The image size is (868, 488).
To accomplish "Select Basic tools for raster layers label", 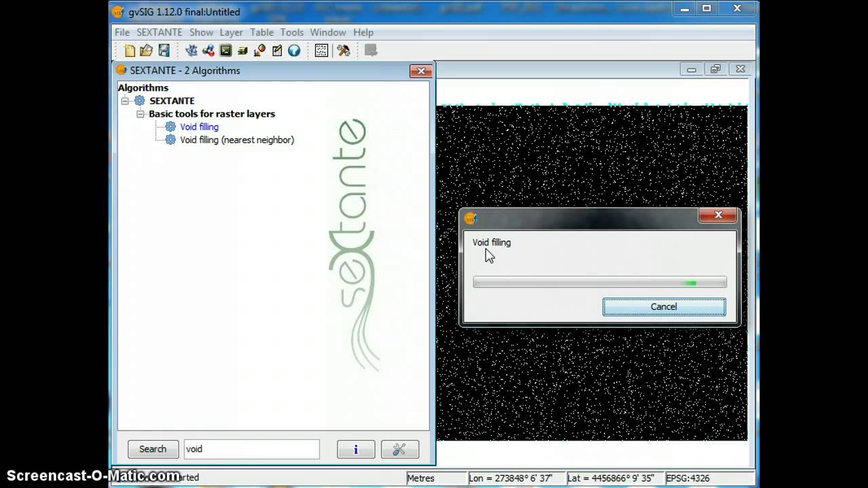I will click(212, 114).
